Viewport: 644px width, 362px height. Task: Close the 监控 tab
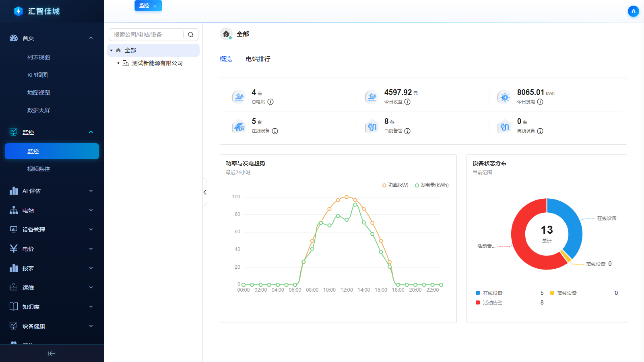pyautogui.click(x=155, y=6)
